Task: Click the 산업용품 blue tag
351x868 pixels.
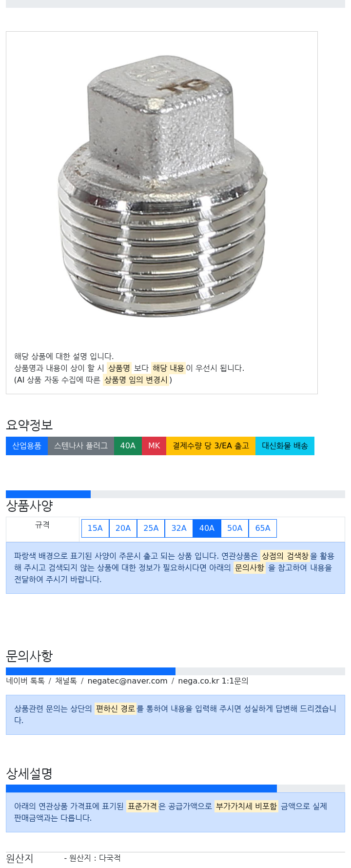Action: 27,446
